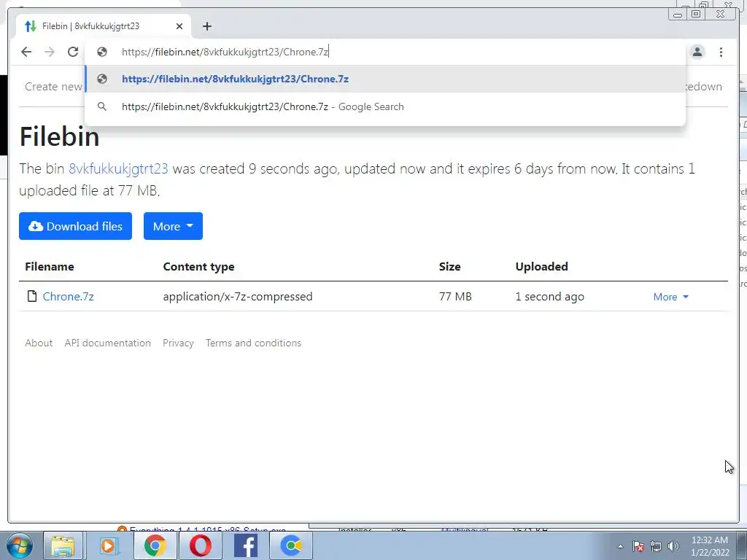Open the Chrone.7z file link

point(68,297)
